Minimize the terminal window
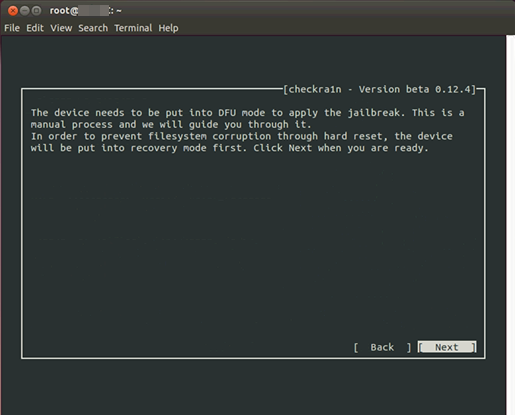This screenshot has width=515, height=415. click(25, 11)
